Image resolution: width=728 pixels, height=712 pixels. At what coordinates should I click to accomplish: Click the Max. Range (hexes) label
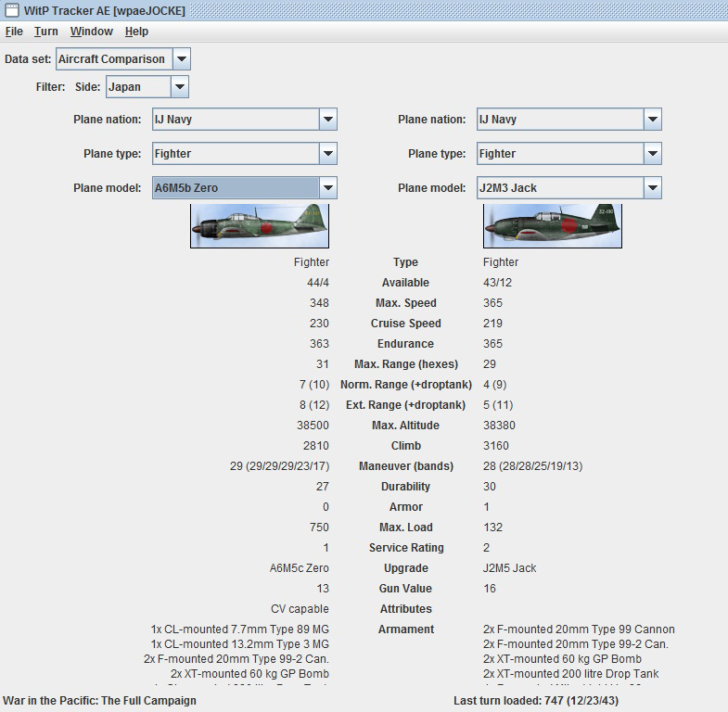[406, 364]
